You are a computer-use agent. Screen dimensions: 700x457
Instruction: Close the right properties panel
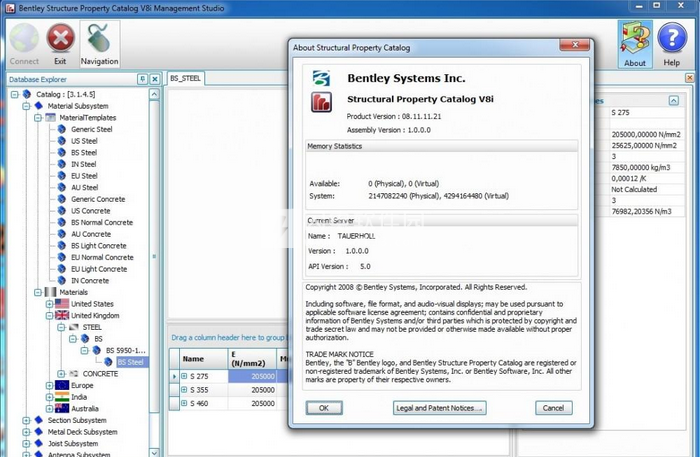(690, 78)
